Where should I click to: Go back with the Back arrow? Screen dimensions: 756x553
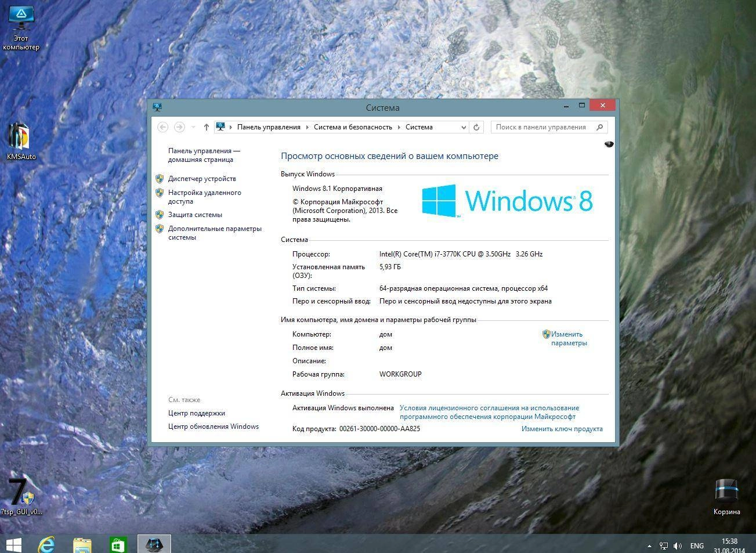(163, 127)
